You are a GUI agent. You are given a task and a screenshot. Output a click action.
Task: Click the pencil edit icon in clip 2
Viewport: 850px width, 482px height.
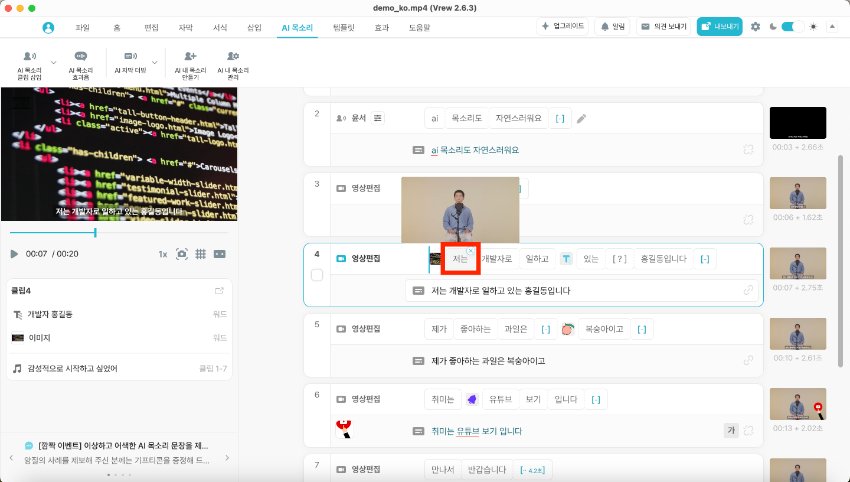(x=582, y=118)
